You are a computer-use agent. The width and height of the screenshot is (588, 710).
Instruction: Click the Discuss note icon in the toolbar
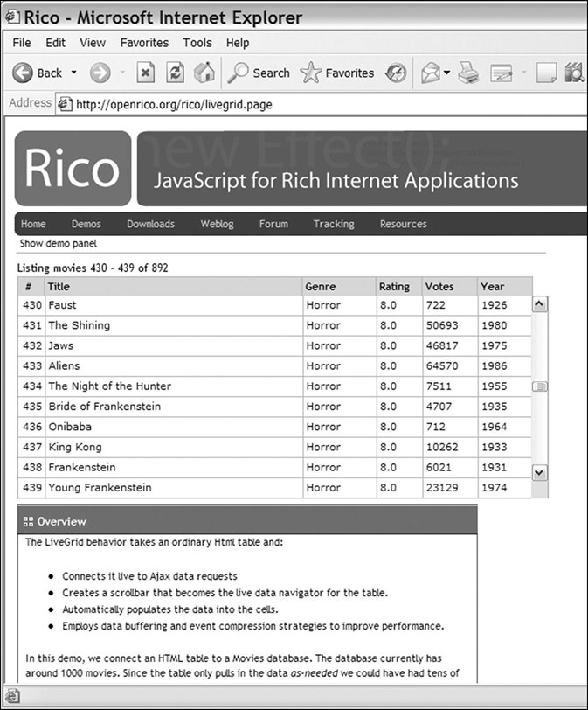click(x=546, y=73)
